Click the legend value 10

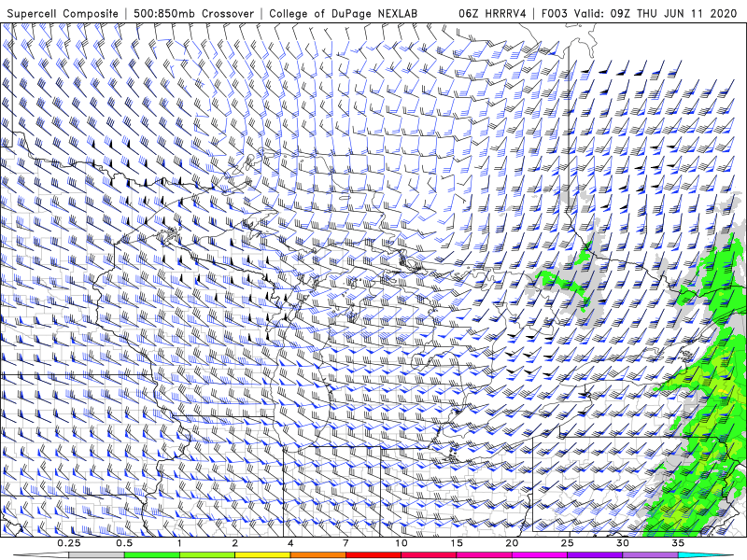(x=402, y=543)
